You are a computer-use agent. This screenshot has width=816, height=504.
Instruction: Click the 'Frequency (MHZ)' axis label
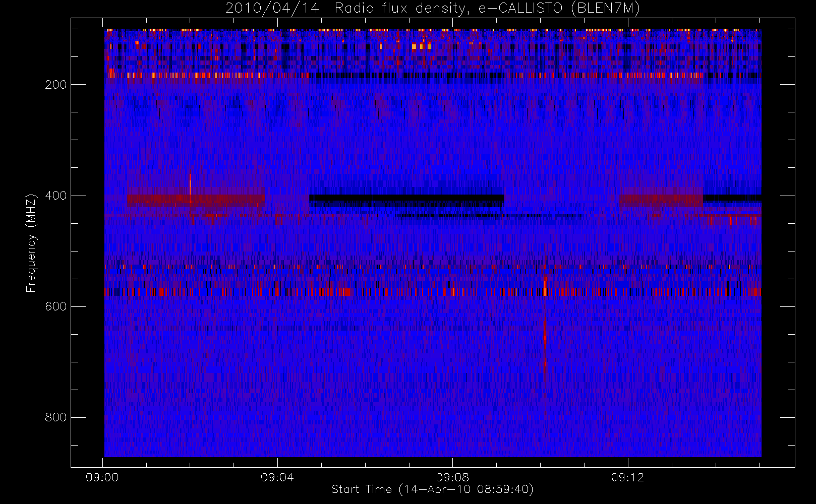(x=31, y=242)
